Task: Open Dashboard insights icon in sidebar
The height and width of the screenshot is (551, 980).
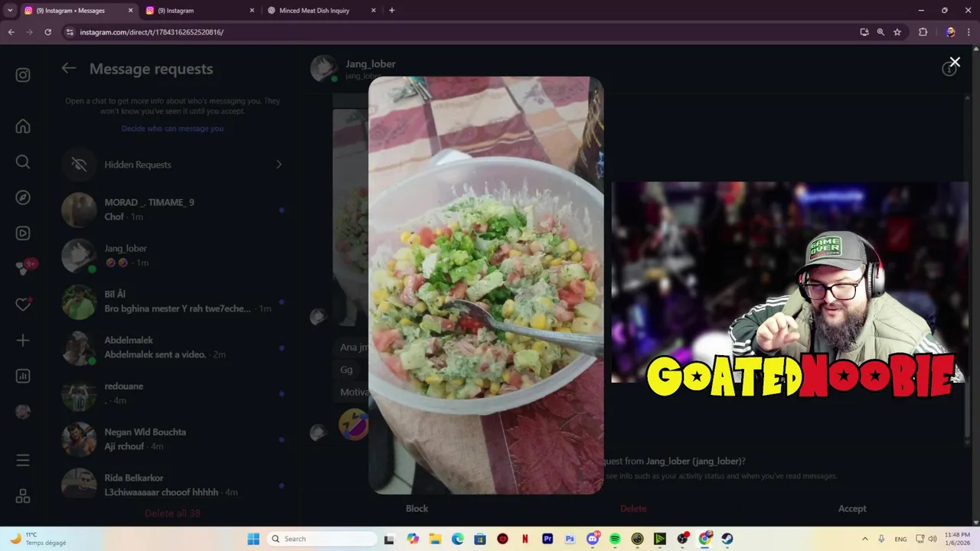Action: (23, 376)
